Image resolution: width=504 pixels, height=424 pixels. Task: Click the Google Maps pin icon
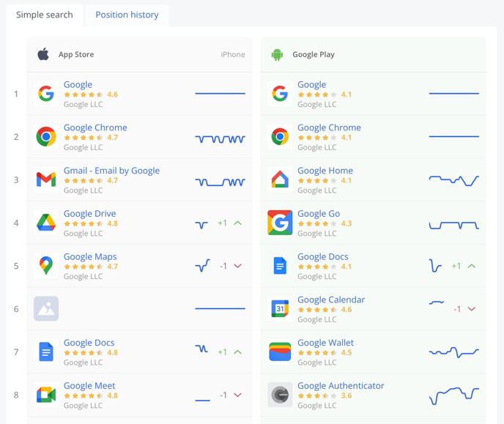(x=46, y=266)
